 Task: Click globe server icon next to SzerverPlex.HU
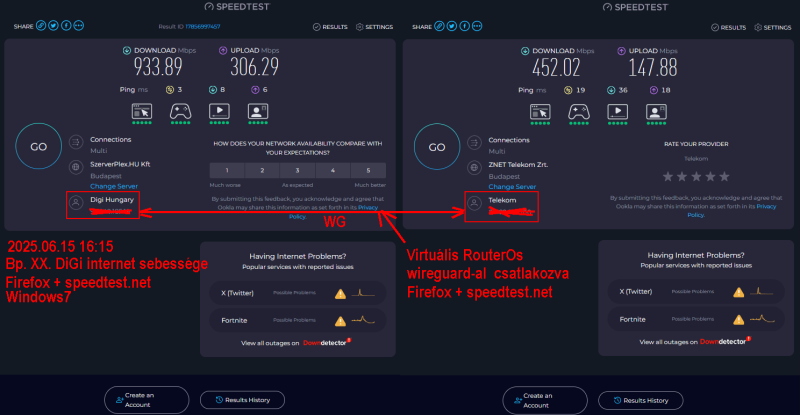coord(76,166)
